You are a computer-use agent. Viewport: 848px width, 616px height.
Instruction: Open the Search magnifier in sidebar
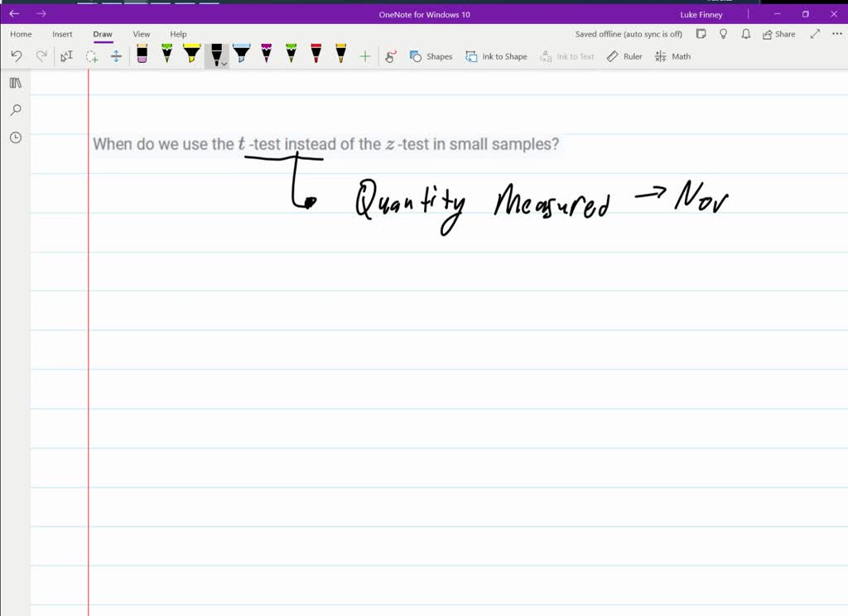click(x=15, y=110)
